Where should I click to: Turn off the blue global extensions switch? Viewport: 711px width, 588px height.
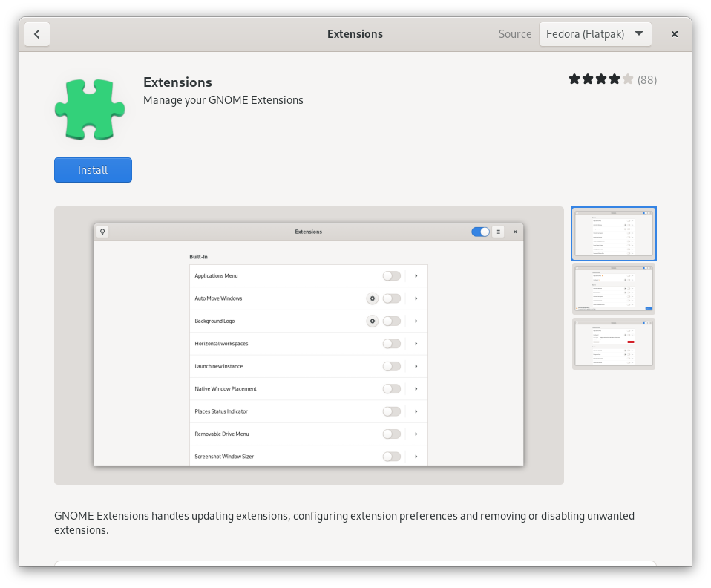point(480,232)
